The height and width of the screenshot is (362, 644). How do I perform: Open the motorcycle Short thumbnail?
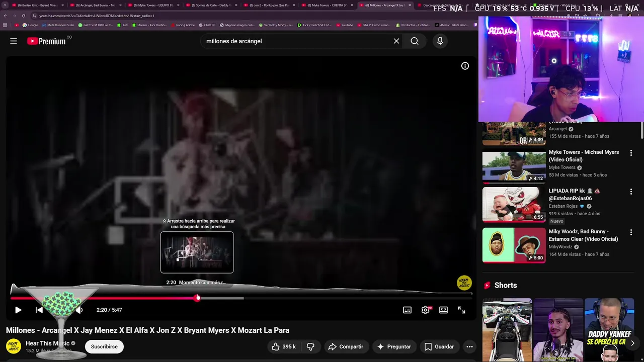[x=507, y=330]
